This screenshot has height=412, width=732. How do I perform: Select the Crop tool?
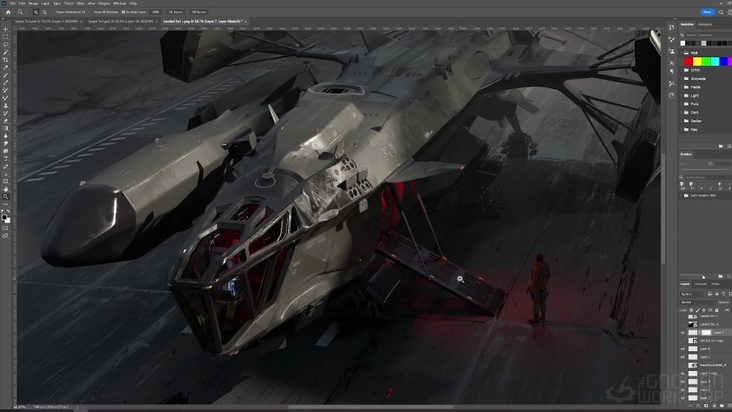pyautogui.click(x=6, y=60)
